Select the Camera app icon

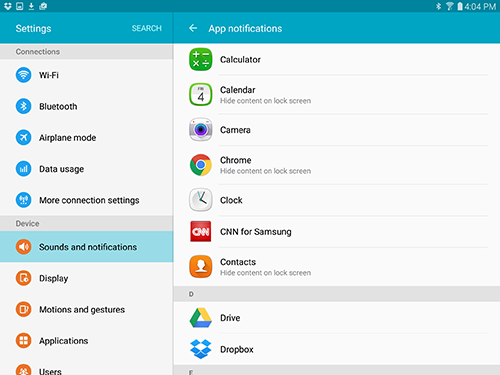tap(201, 130)
